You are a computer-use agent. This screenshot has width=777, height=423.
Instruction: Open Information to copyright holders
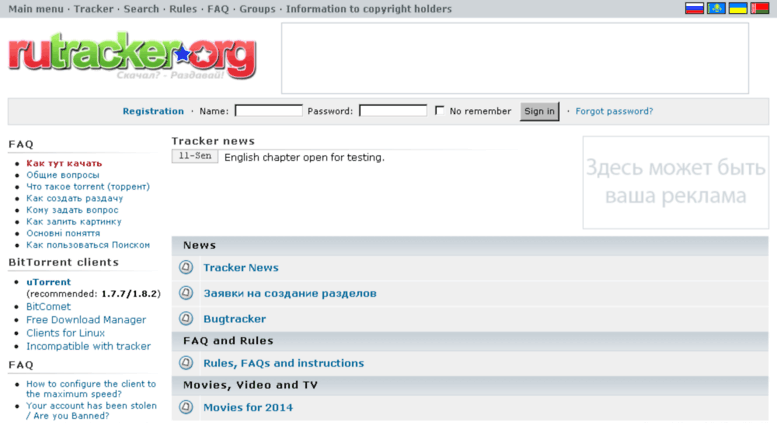tap(369, 9)
